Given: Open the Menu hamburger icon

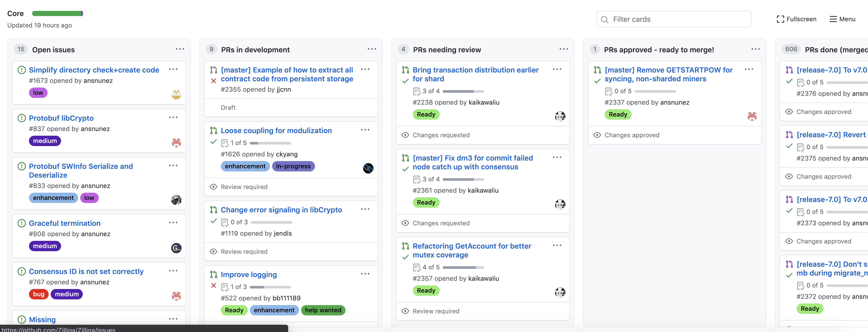Looking at the screenshot, I should point(833,19).
